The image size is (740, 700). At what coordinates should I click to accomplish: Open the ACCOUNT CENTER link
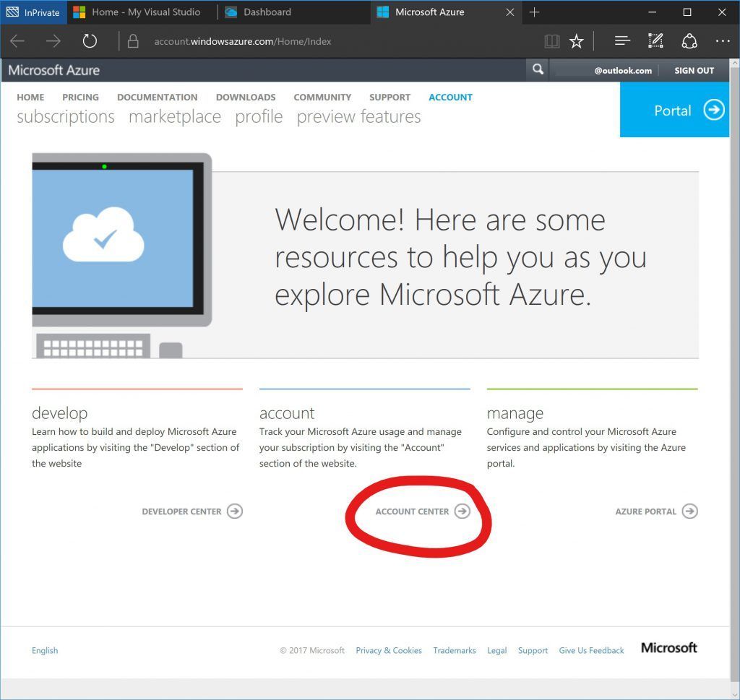click(412, 511)
